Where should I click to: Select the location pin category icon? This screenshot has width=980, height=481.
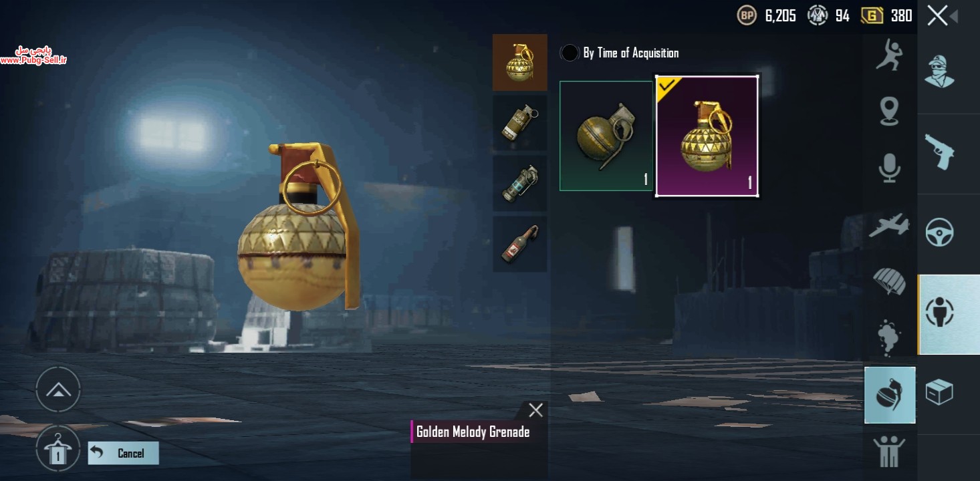pos(889,111)
